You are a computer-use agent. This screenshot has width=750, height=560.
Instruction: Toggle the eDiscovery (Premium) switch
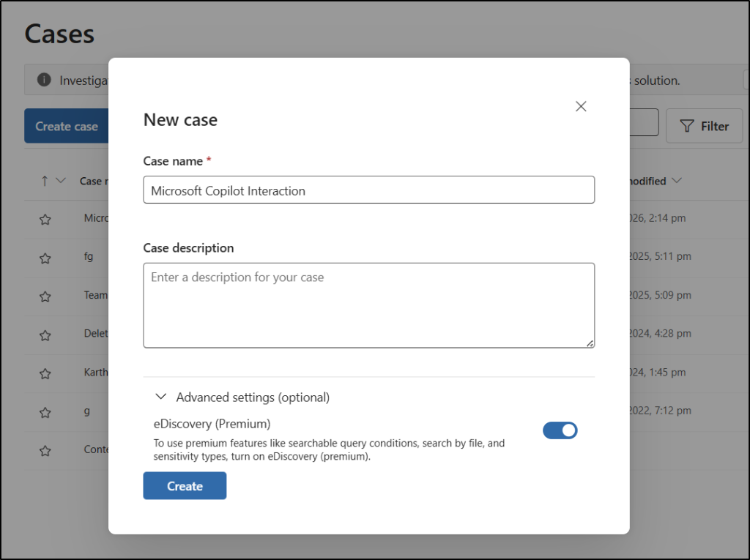point(560,430)
